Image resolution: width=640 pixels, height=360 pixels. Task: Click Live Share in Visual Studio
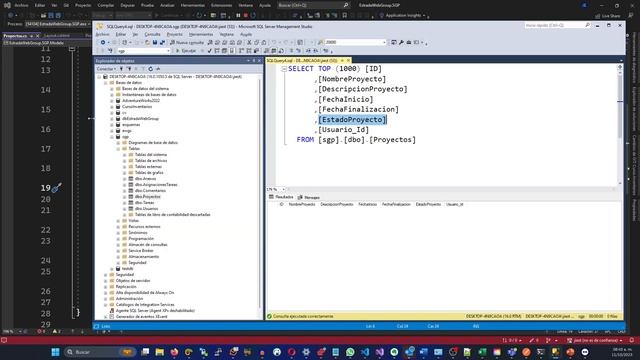click(608, 16)
